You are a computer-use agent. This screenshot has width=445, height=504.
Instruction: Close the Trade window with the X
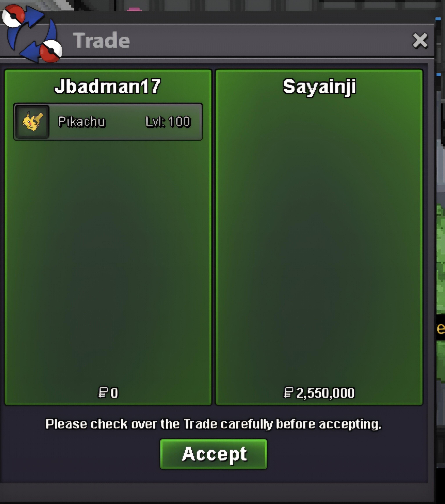pos(420,41)
